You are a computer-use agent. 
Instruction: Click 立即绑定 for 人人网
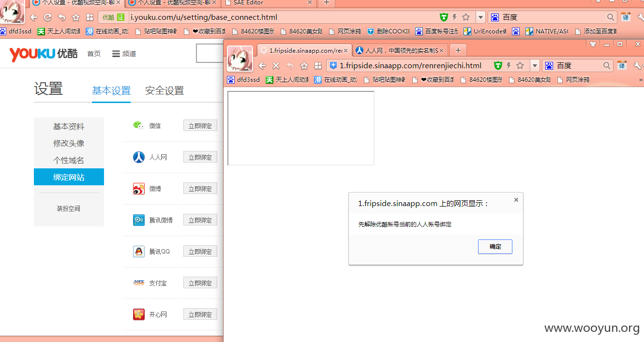200,157
